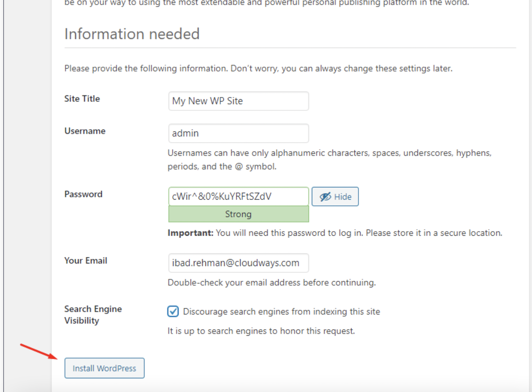This screenshot has height=392, width=532.
Task: Click the Your Email input field
Action: 238,263
